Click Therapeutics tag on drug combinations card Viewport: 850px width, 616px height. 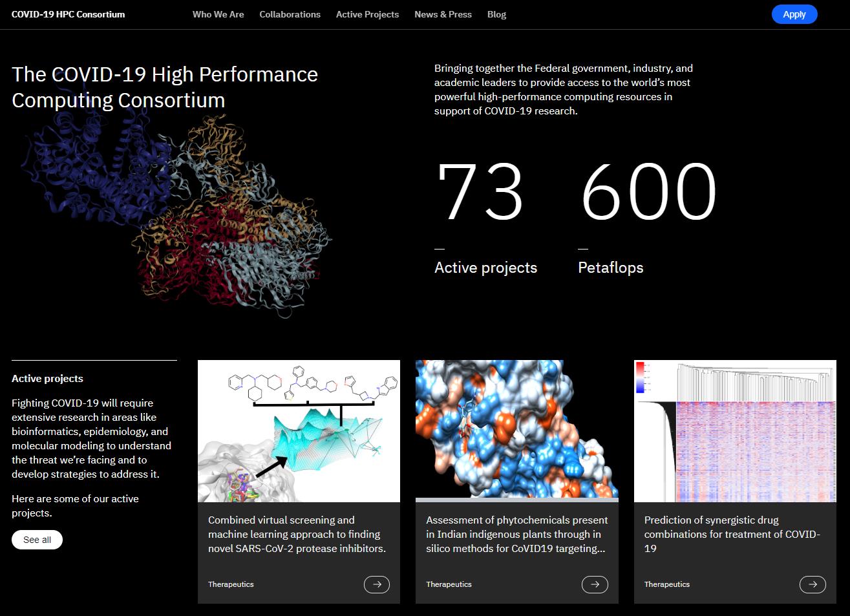[x=667, y=584]
